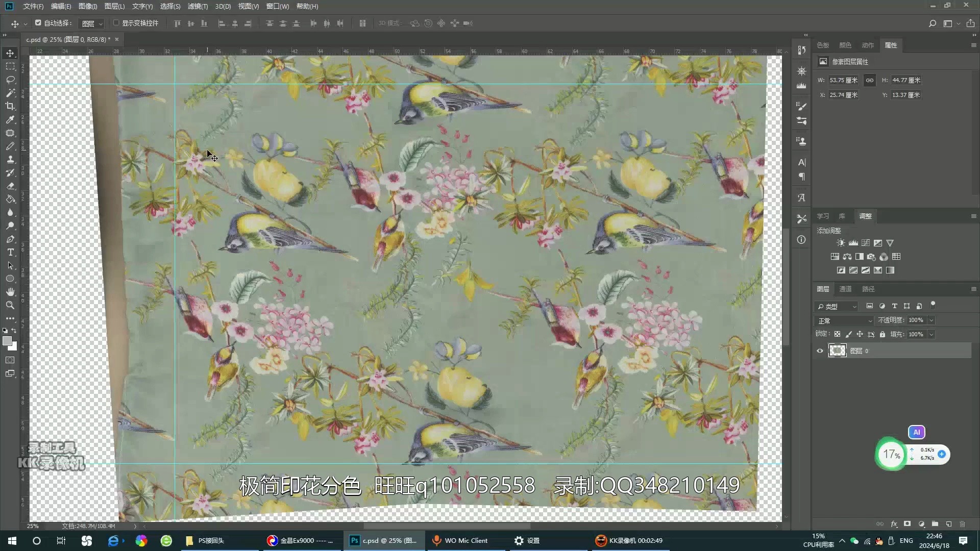Select the Hand tool
Viewport: 980px width, 551px height.
(x=10, y=292)
